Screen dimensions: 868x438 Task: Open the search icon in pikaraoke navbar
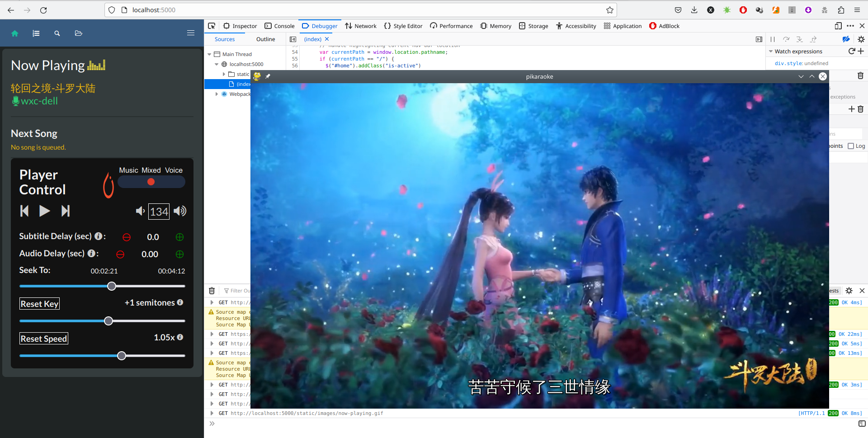pyautogui.click(x=57, y=33)
